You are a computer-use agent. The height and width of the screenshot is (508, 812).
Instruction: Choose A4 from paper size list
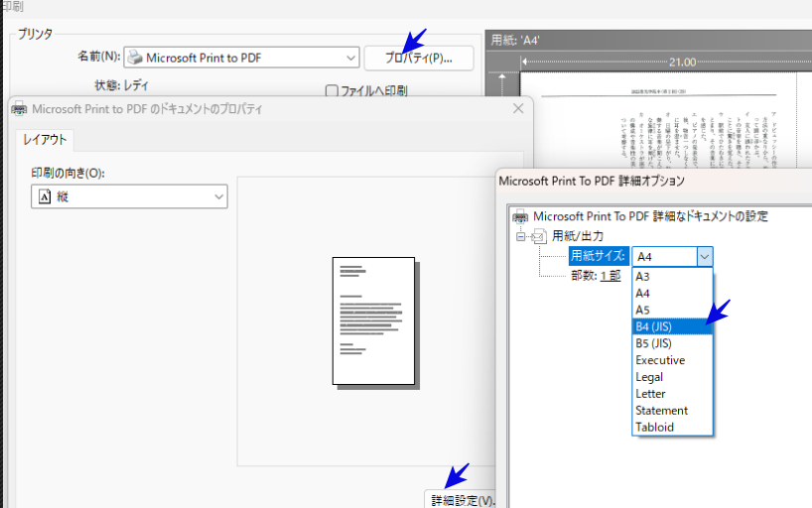tap(672, 293)
